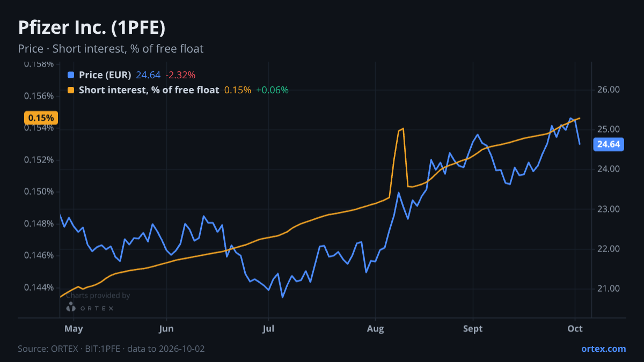Click the Pfizer Inc. (1PFE) chart title
The width and height of the screenshot is (644, 362).
click(x=92, y=27)
